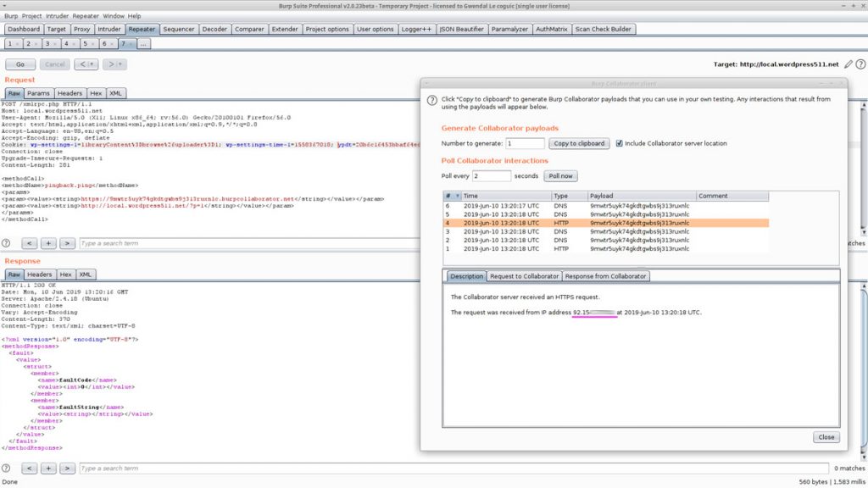868x488 pixels.
Task: Sort interactions by the # column arrow
Action: pos(457,196)
